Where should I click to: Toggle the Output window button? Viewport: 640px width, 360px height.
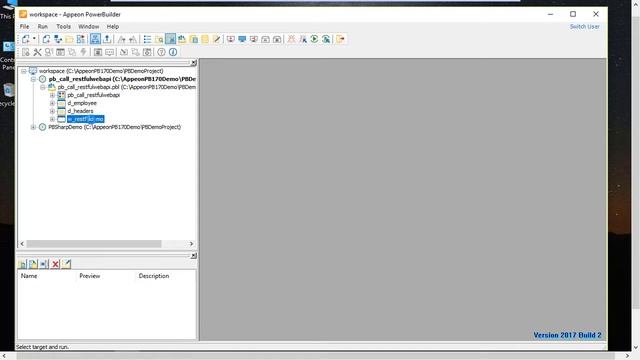pyautogui.click(x=107, y=39)
